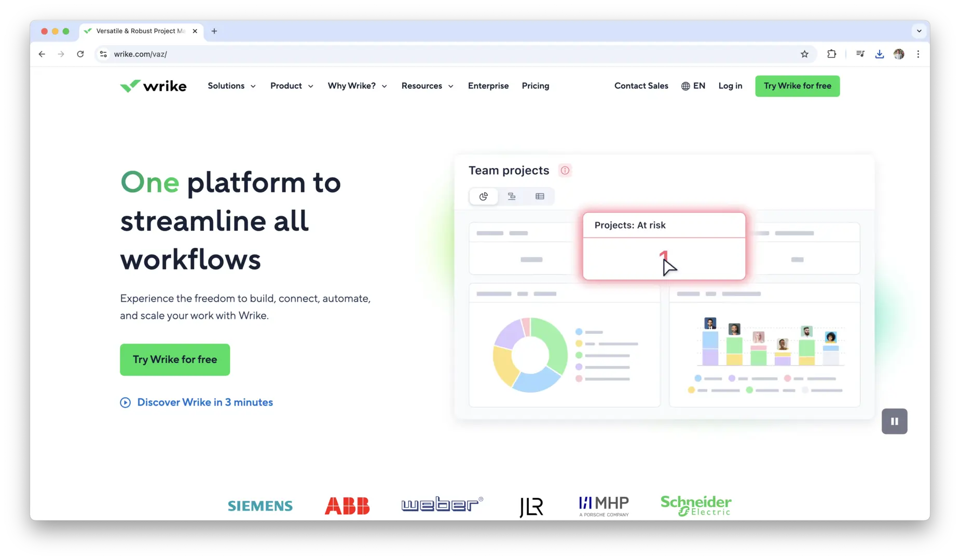Click the Wrike logo in the header
The image size is (960, 560).
click(x=153, y=86)
